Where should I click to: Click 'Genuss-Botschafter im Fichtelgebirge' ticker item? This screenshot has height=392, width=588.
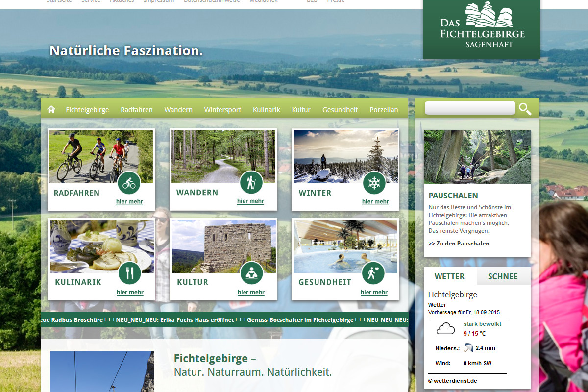point(300,320)
